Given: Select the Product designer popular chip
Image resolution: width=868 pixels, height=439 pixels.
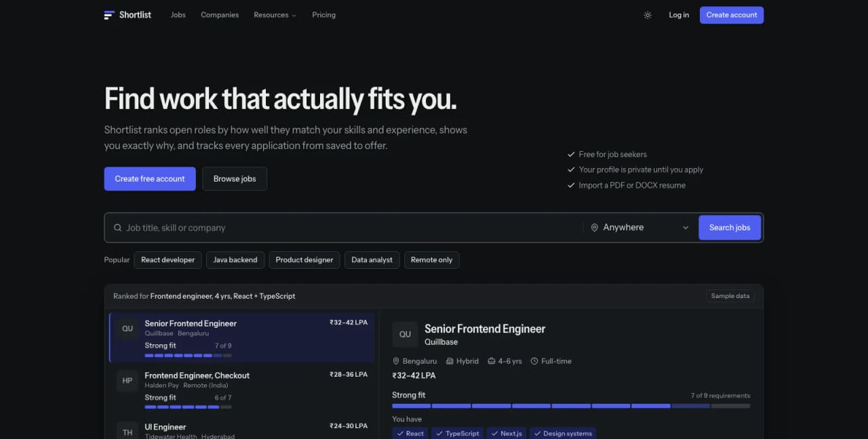Looking at the screenshot, I should coord(304,260).
